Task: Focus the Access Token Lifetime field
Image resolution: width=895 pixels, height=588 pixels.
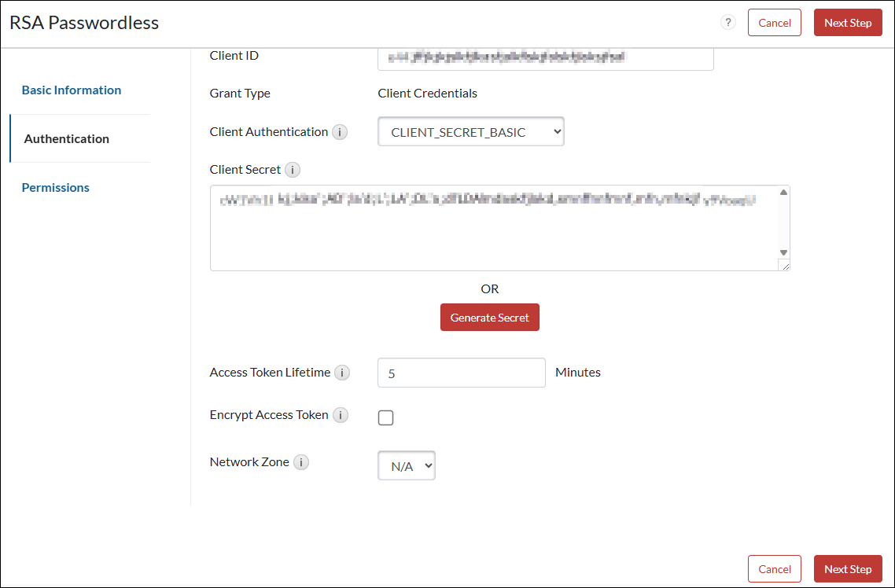Action: (461, 373)
